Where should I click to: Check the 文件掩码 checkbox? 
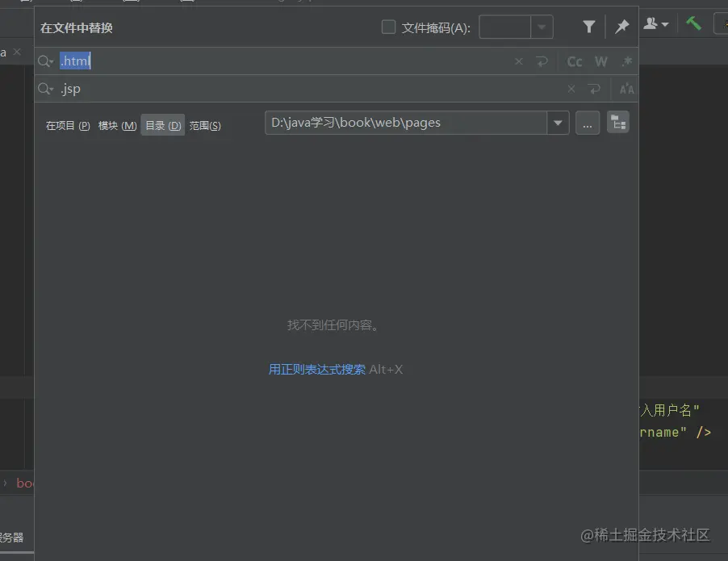[x=387, y=26]
